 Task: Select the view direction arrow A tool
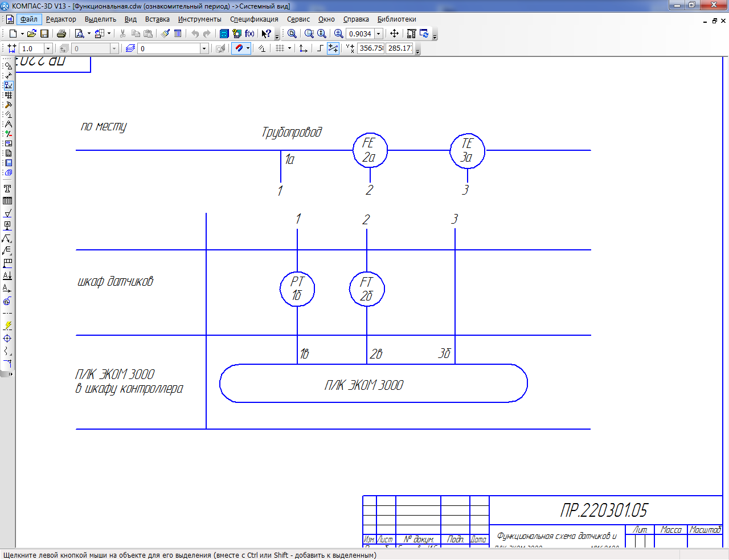click(7, 289)
